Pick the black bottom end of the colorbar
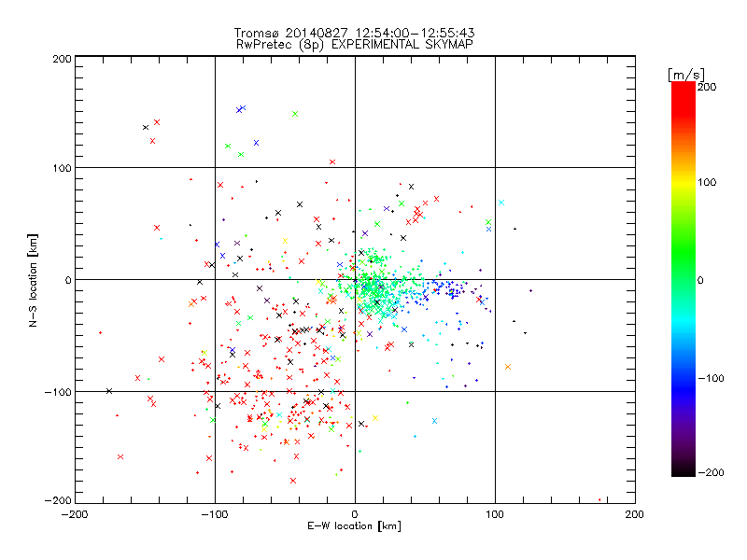Viewport: 747px width, 560px height. pos(684,471)
